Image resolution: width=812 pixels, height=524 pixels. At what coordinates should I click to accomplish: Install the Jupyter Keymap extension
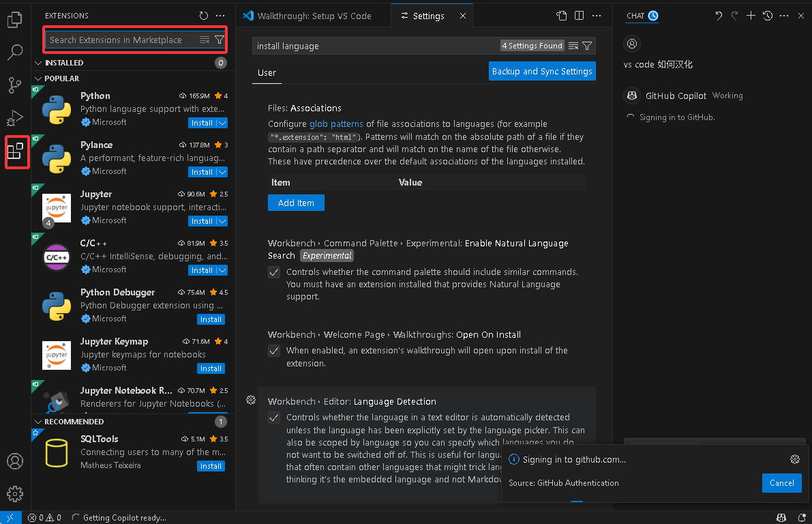(x=211, y=368)
